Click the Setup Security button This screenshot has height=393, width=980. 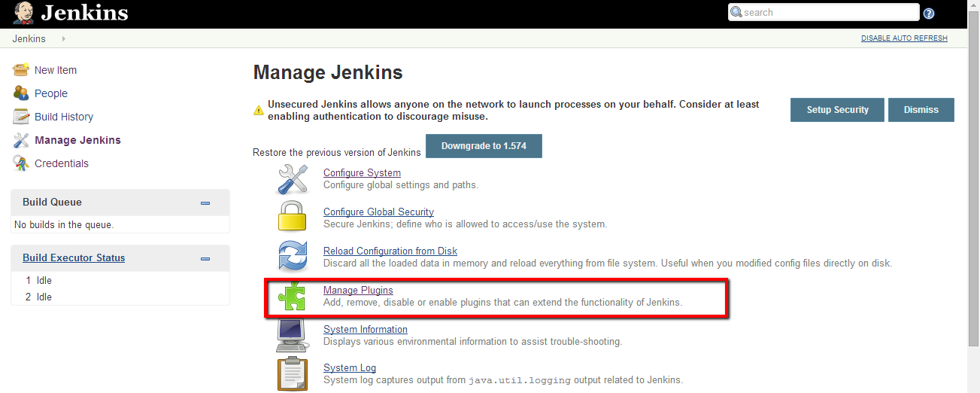click(x=838, y=110)
